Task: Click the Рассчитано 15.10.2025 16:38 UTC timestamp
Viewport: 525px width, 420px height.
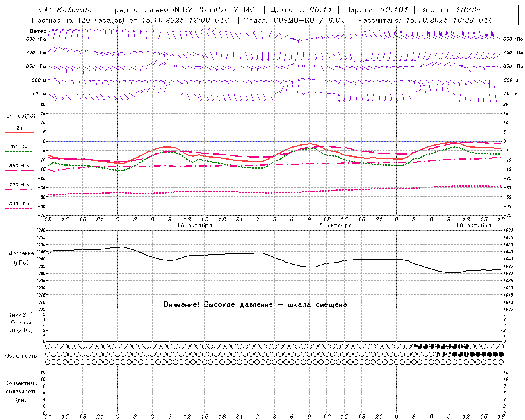Action: [x=426, y=20]
